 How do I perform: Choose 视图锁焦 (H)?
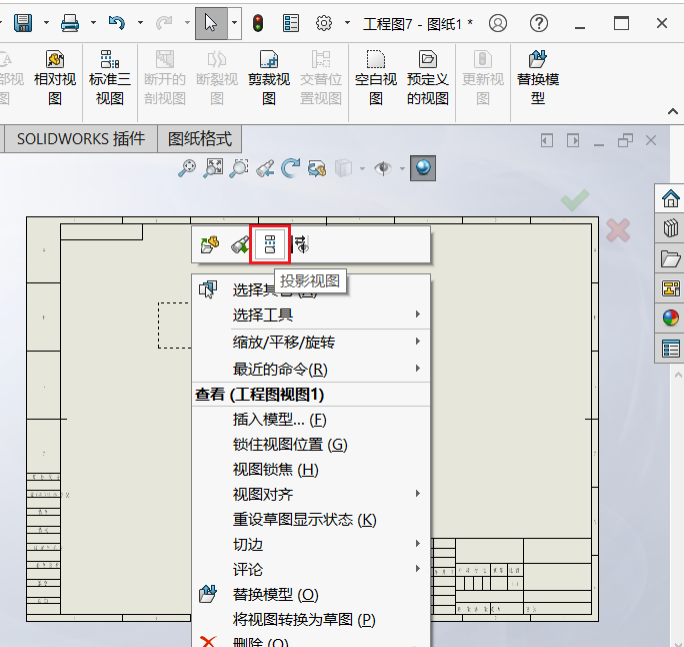click(x=311, y=469)
